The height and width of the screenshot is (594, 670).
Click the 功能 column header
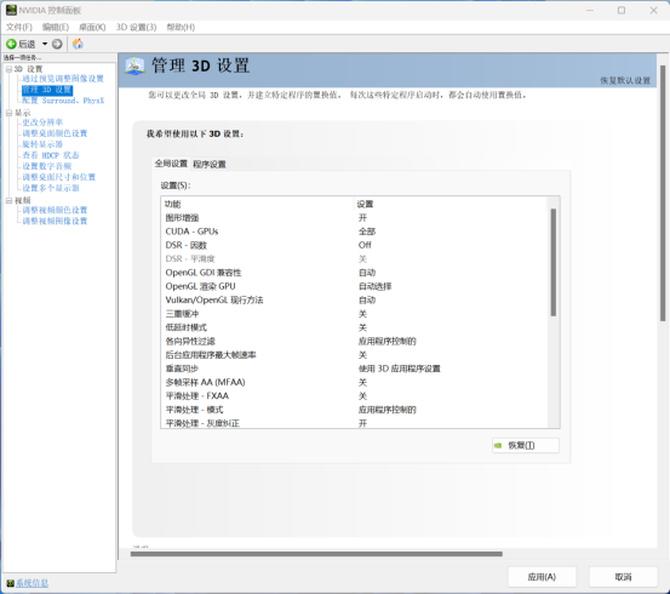click(173, 204)
